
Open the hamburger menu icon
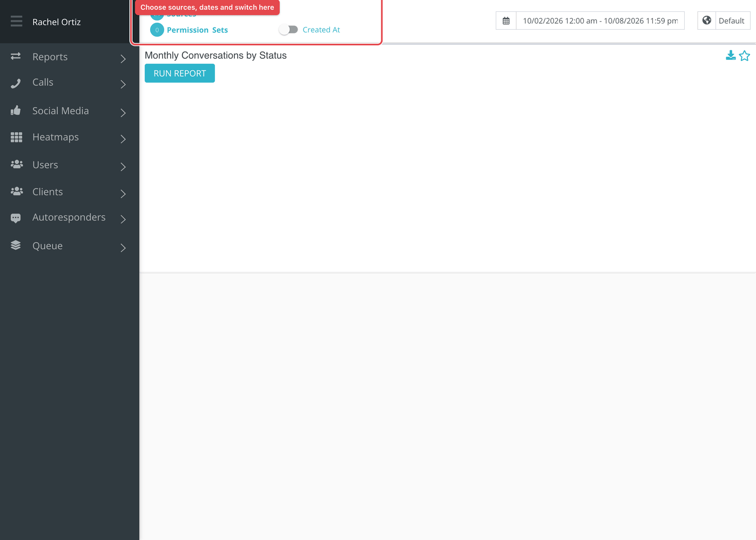17,22
